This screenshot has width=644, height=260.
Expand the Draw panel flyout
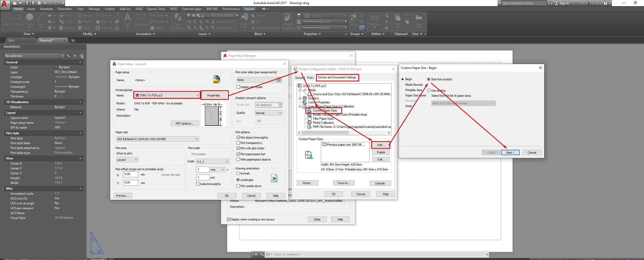pyautogui.click(x=29, y=34)
